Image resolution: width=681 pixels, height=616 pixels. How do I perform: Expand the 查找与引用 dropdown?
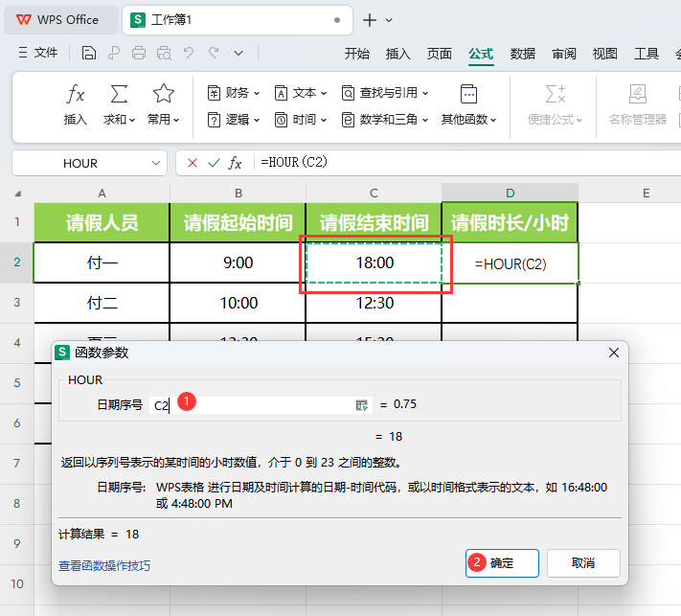385,93
